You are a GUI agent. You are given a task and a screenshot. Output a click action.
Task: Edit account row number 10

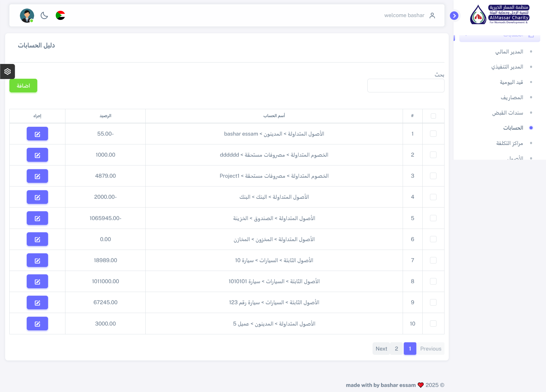[37, 323]
